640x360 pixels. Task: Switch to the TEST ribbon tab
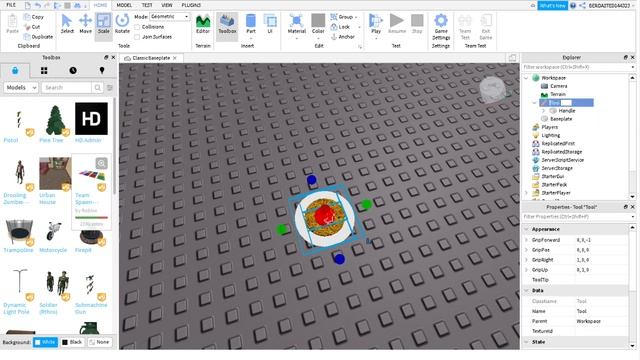pos(147,5)
